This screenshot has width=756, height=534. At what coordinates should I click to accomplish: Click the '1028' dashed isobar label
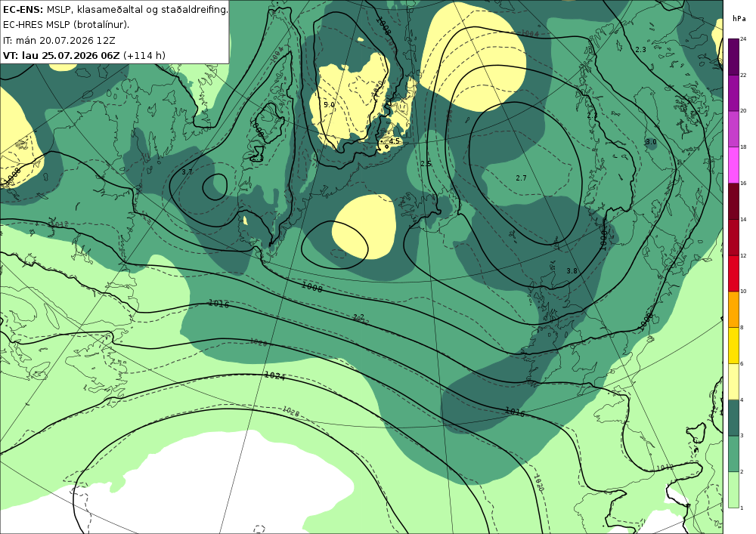(291, 411)
